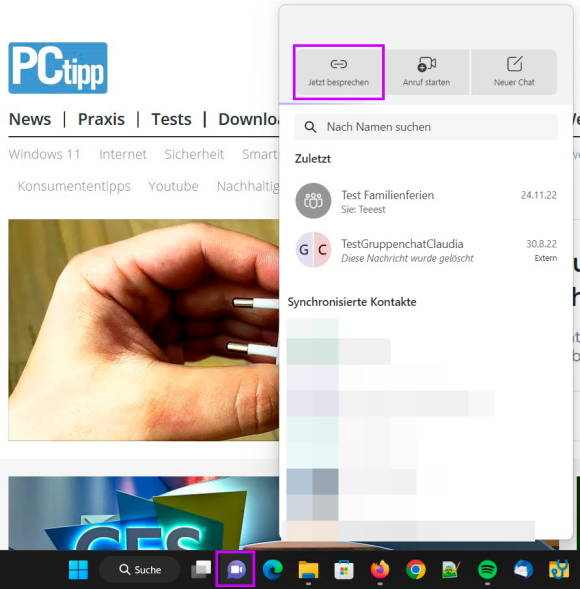580x589 pixels.
Task: Open Task View from the taskbar
Action: (x=201, y=569)
